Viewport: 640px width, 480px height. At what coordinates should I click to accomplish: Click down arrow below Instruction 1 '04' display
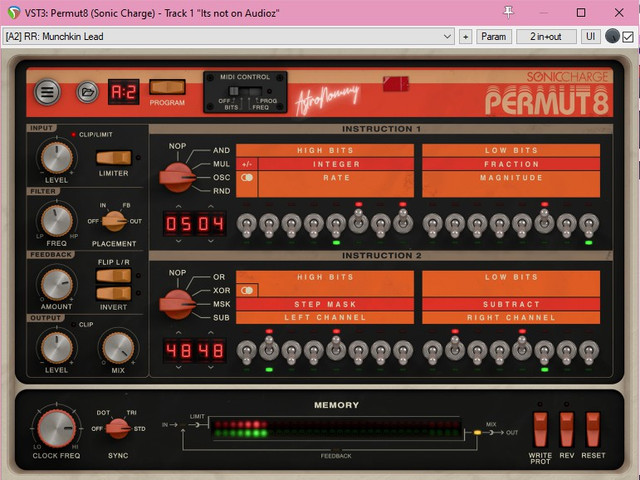click(x=211, y=241)
